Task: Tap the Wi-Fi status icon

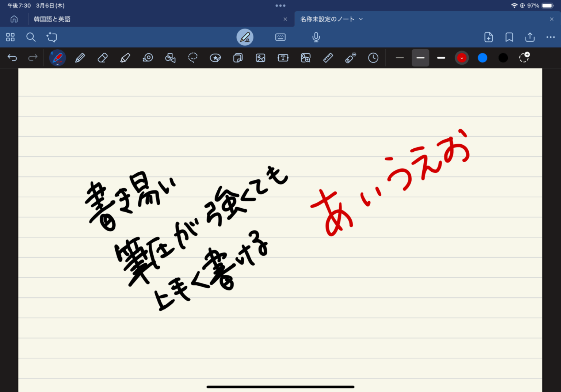Action: click(514, 5)
